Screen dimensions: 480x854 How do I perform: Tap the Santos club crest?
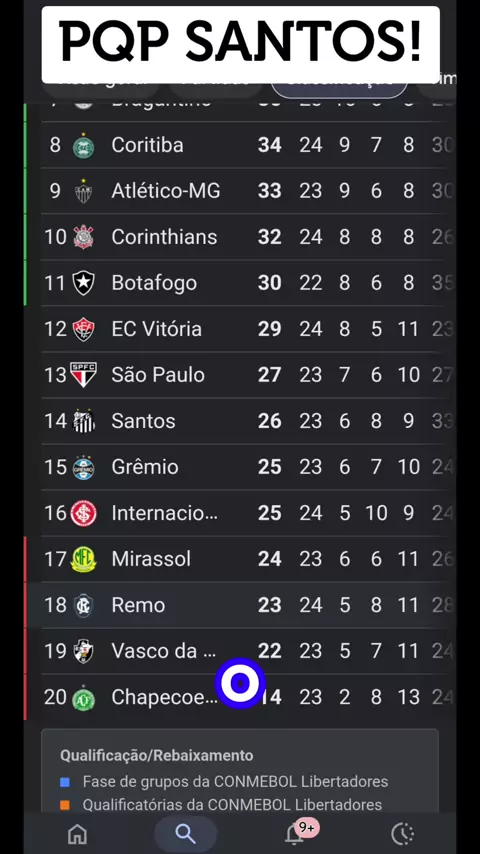(83, 421)
